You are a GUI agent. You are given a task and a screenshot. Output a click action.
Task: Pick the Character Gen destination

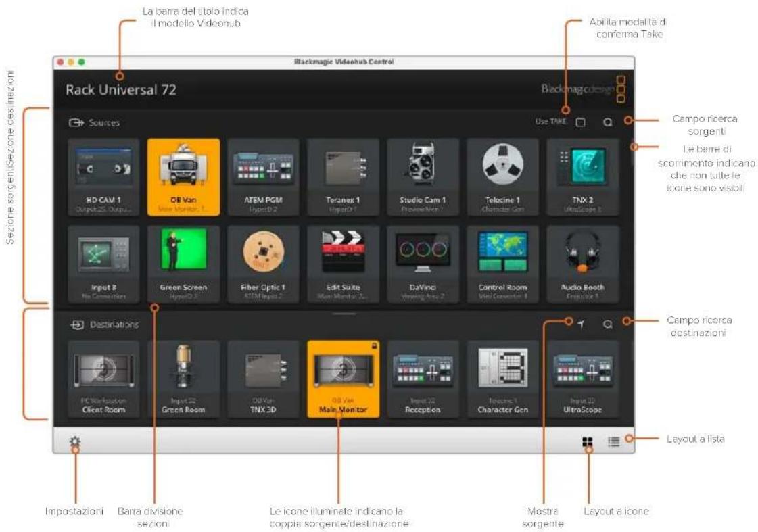(x=502, y=379)
